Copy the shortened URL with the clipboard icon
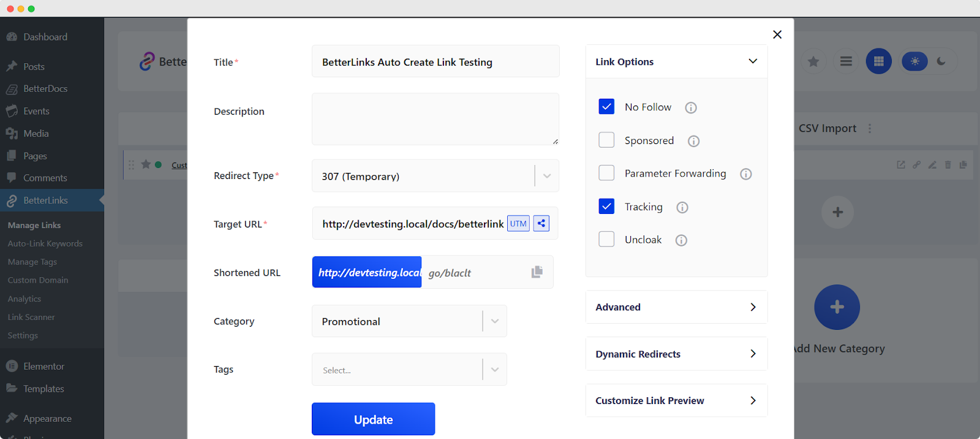The height and width of the screenshot is (439, 980). (537, 272)
